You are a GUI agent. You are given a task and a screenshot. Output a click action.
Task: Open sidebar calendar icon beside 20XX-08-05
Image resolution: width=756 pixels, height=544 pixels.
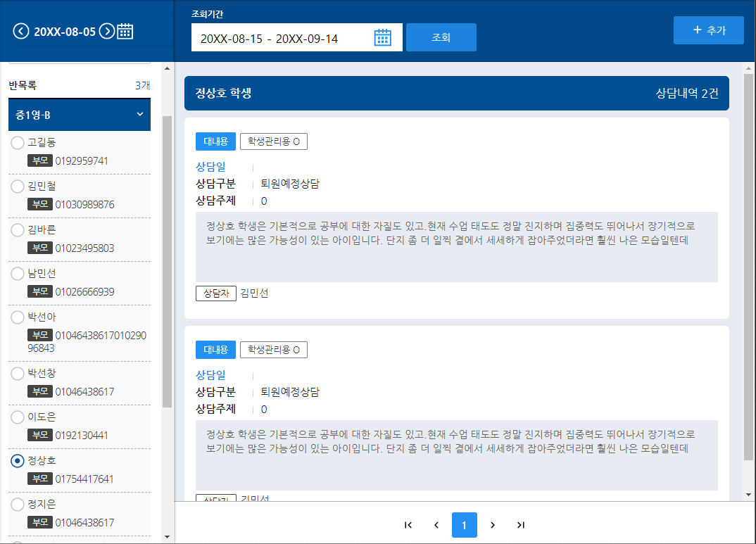pyautogui.click(x=125, y=31)
